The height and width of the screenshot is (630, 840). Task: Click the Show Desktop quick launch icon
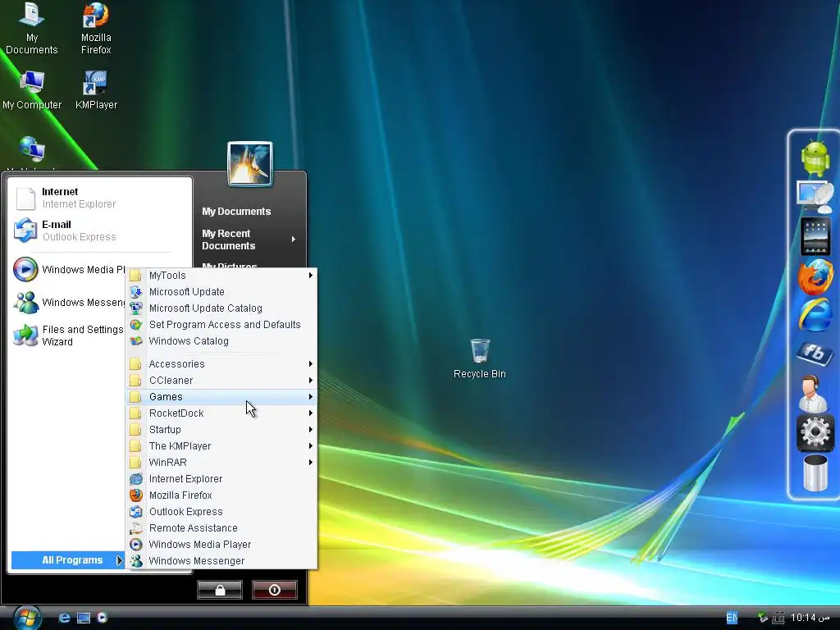click(84, 618)
